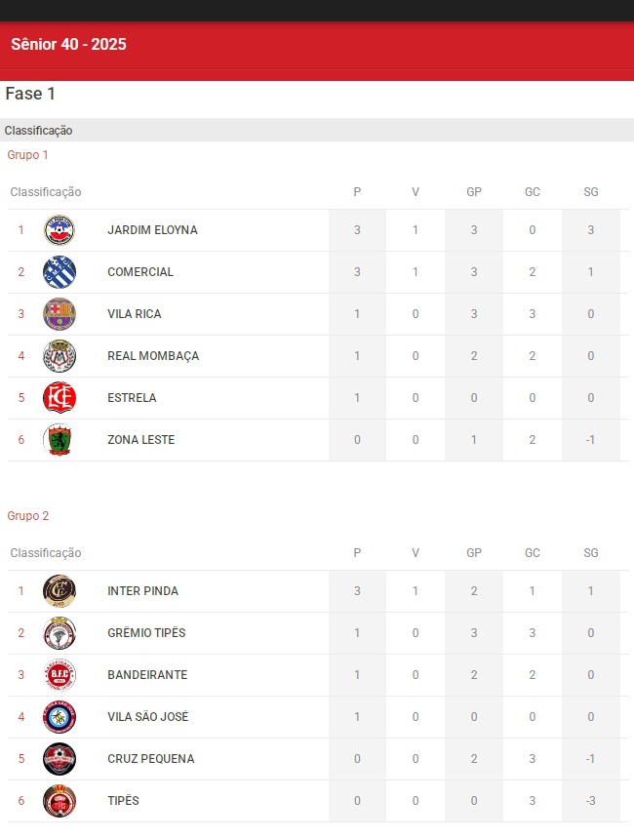Select the Grupo 1 heading
The image size is (634, 840).
[27, 155]
